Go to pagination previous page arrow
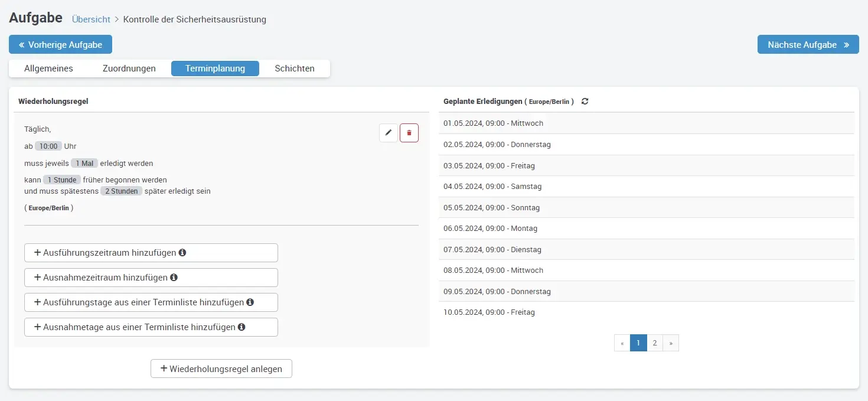 [622, 343]
